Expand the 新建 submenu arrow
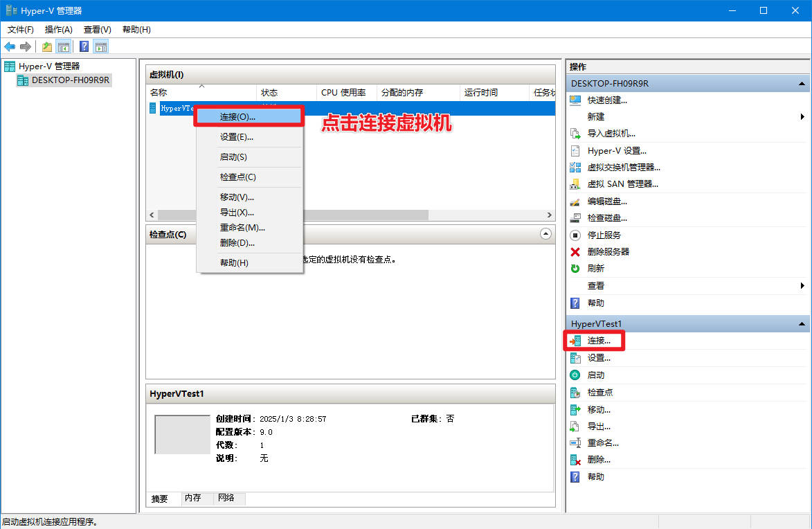 802,117
